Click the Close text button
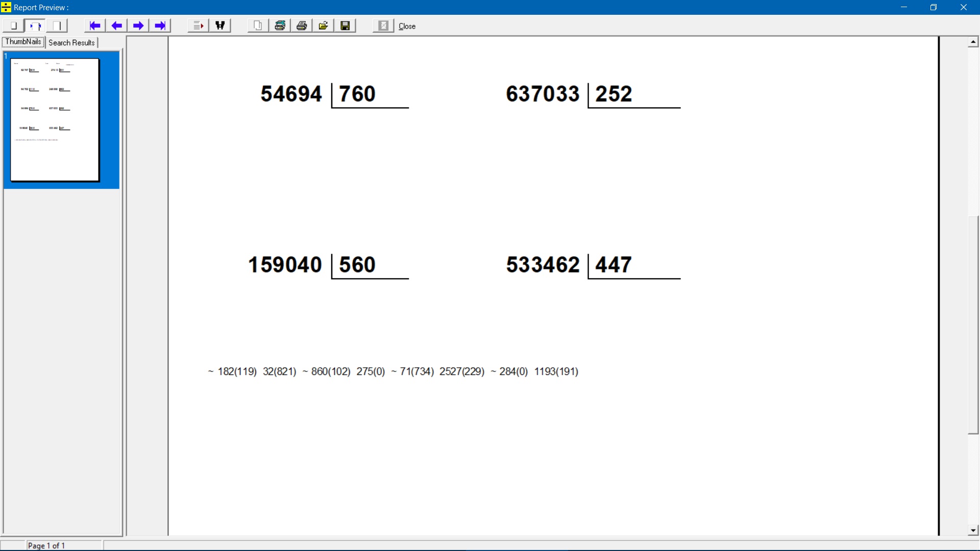The height and width of the screenshot is (551, 980). coord(407,26)
